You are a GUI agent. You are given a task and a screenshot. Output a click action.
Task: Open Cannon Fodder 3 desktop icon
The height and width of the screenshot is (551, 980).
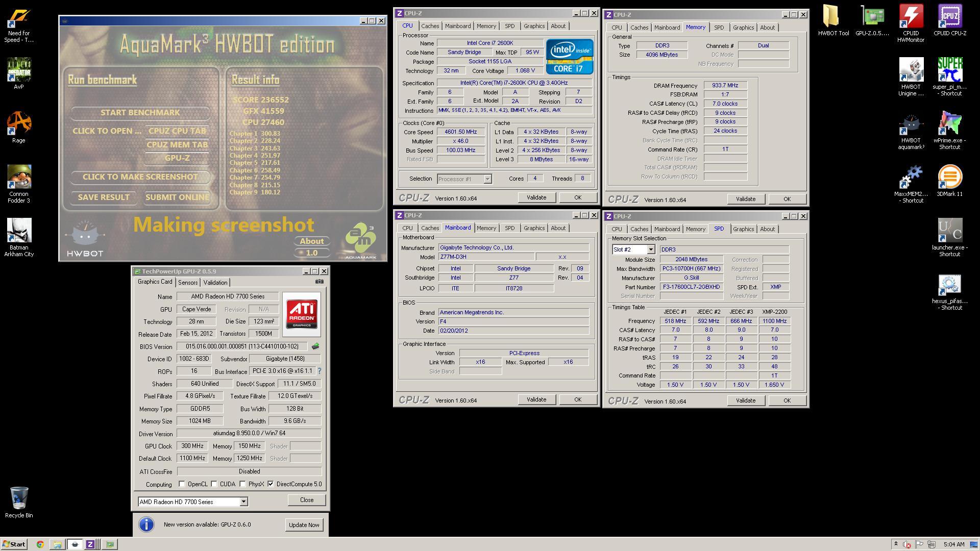click(x=19, y=184)
